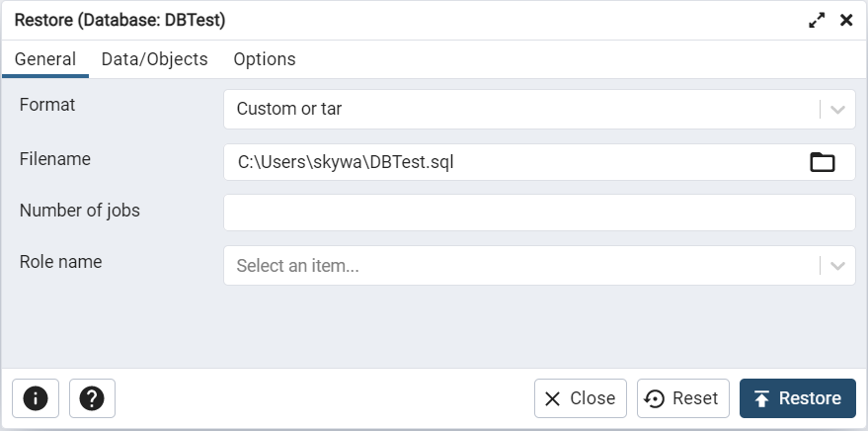Close the dialog using the X icon
This screenshot has width=868, height=431.
[846, 20]
